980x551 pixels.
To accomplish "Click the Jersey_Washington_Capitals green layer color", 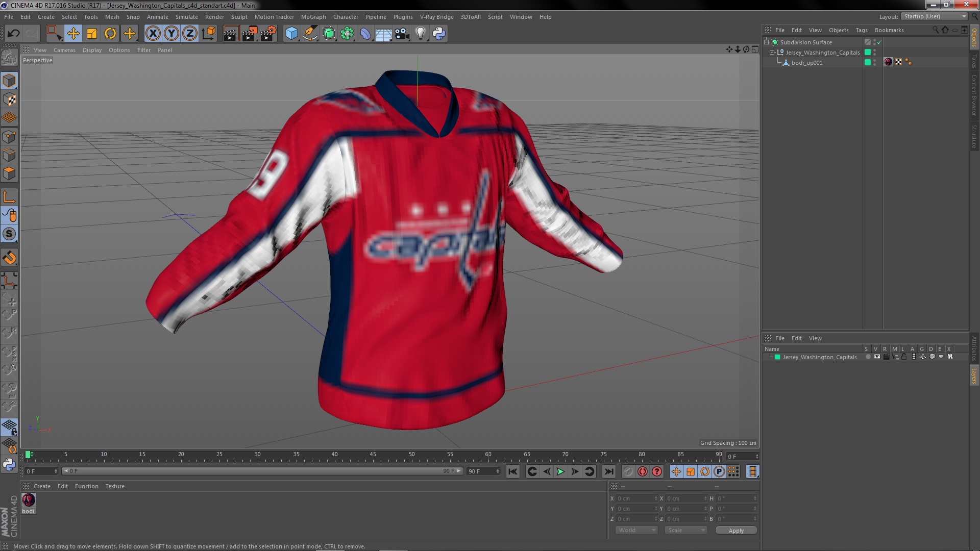I will pyautogui.click(x=777, y=357).
